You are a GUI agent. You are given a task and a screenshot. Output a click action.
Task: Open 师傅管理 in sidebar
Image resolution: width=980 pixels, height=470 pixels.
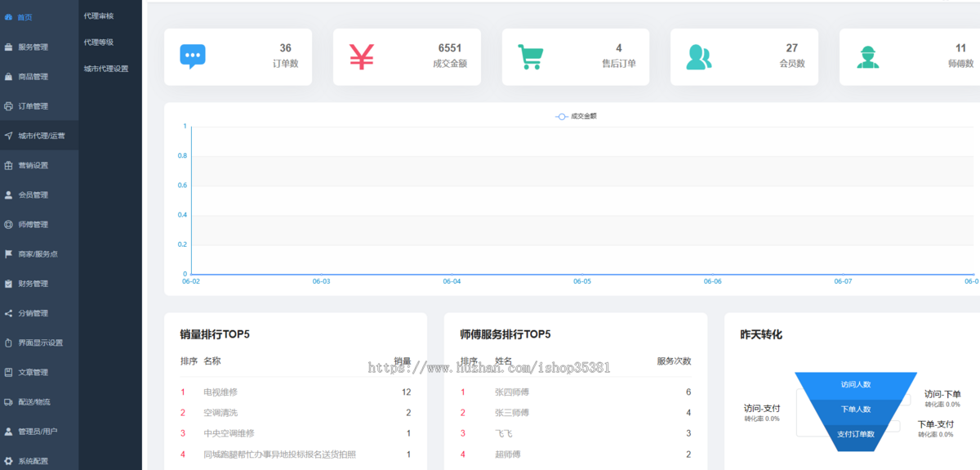pyautogui.click(x=39, y=224)
